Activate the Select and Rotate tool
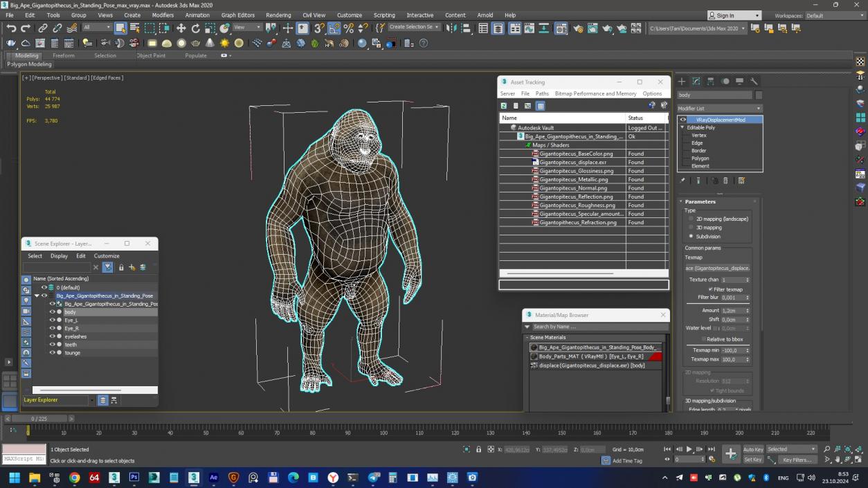 (x=197, y=28)
